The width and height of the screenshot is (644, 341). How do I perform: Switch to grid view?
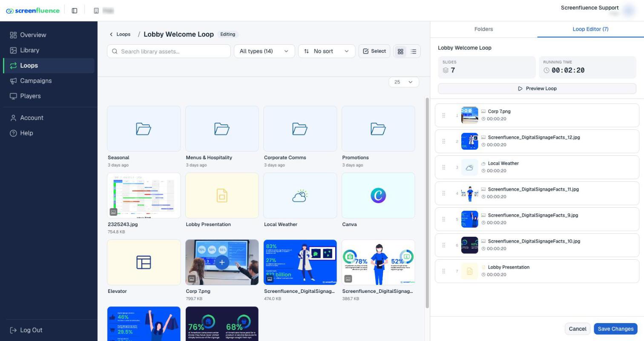(x=400, y=52)
